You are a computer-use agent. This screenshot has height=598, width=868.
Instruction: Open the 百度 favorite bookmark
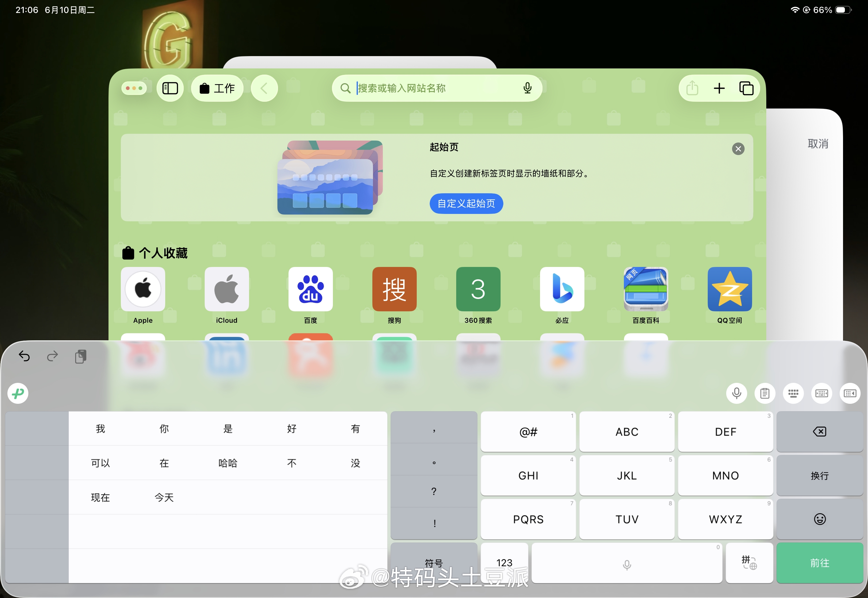coord(310,289)
